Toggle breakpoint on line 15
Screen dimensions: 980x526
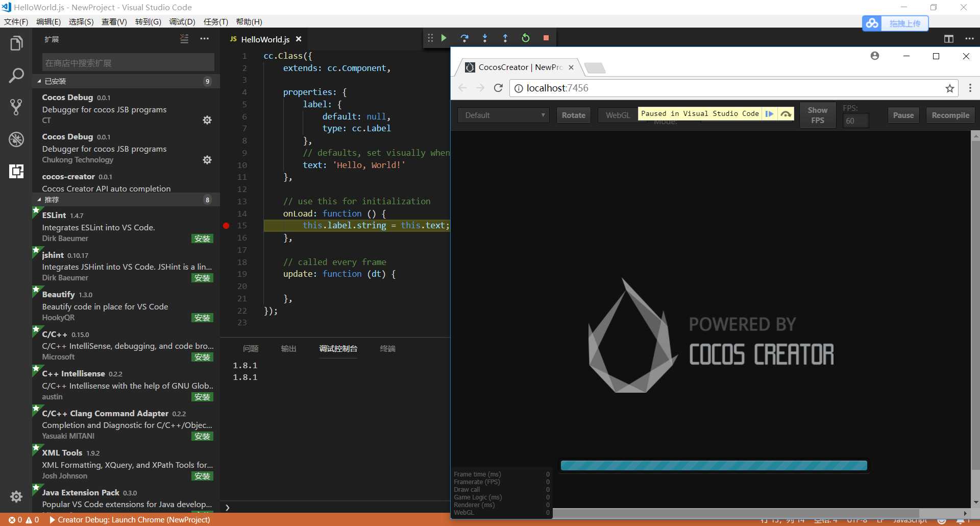click(x=226, y=225)
